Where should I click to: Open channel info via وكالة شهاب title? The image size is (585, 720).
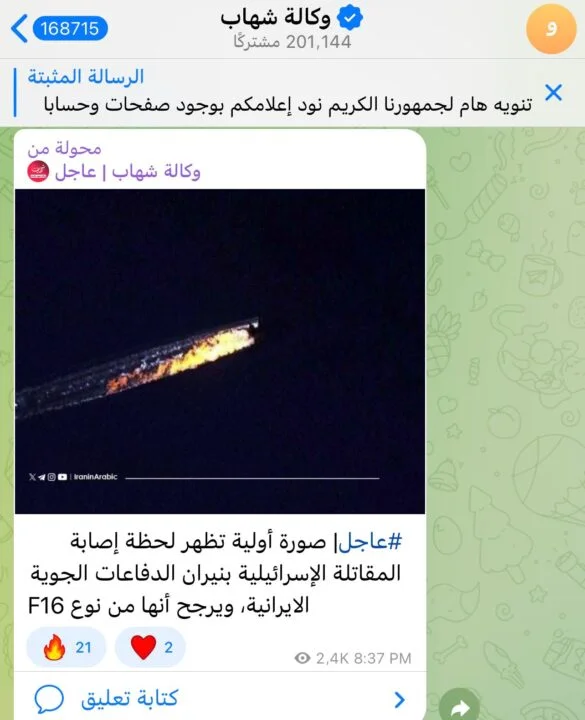(276, 18)
